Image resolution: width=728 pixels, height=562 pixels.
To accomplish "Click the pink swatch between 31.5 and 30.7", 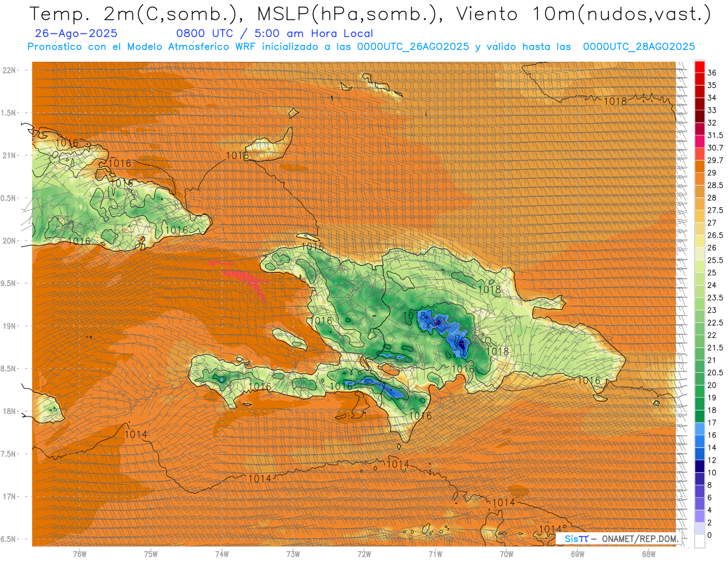I will pos(699,141).
